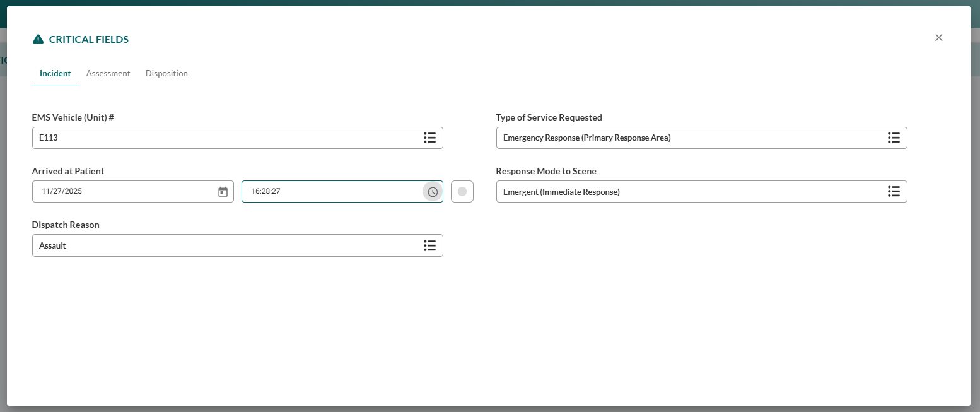This screenshot has height=412, width=980.
Task: Click the E113 vehicle input field
Action: 189,138
